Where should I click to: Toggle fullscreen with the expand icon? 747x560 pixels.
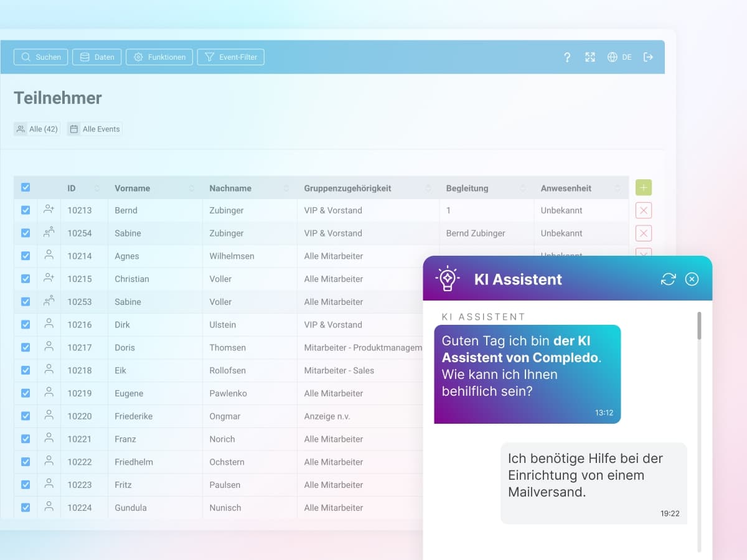590,57
